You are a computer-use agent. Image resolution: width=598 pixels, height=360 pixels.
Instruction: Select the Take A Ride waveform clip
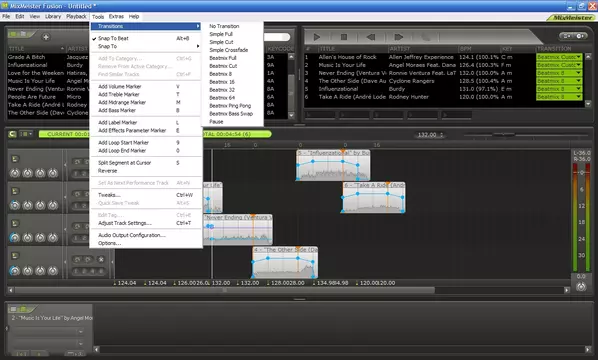[x=373, y=197]
